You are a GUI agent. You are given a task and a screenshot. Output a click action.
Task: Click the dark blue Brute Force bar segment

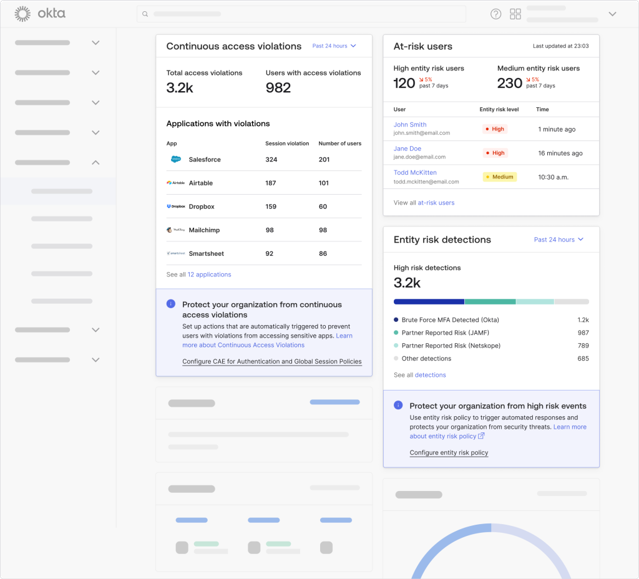click(x=428, y=301)
